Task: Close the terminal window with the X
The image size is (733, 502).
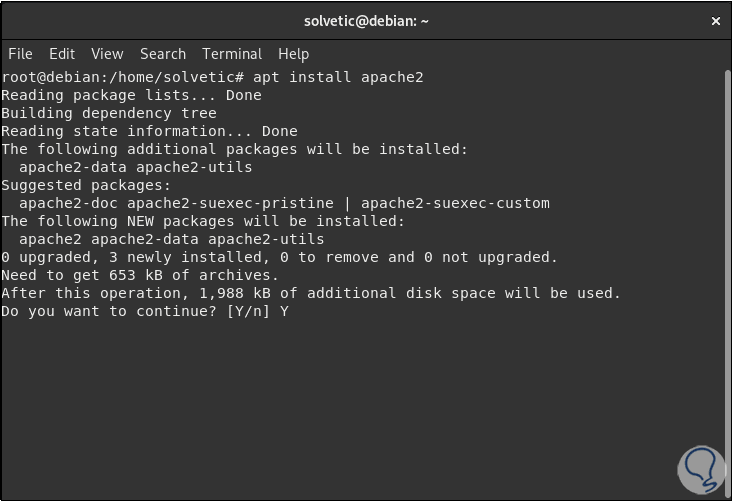Action: (x=716, y=21)
